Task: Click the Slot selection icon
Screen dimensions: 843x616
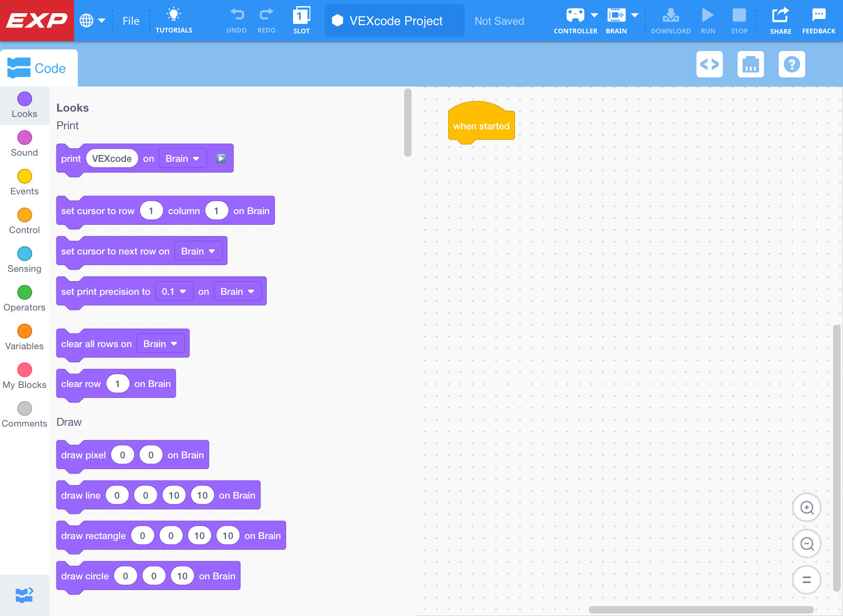Action: click(x=302, y=17)
